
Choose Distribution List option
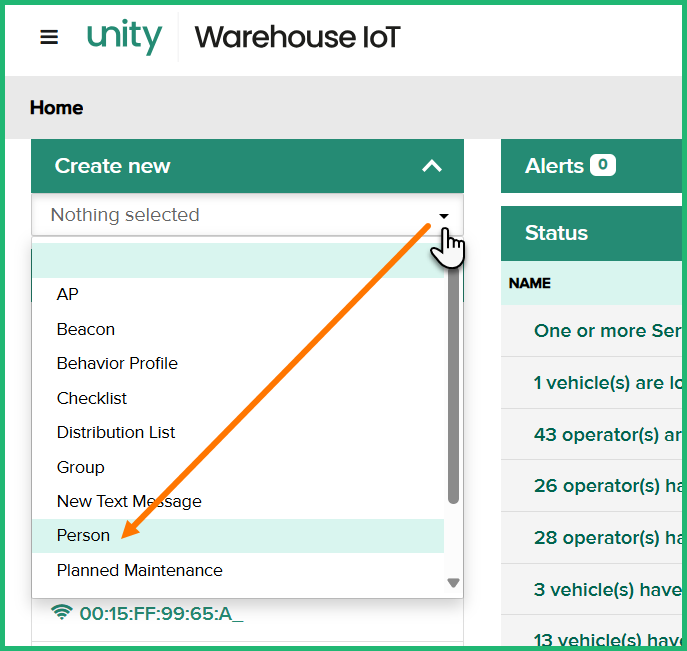coord(116,432)
